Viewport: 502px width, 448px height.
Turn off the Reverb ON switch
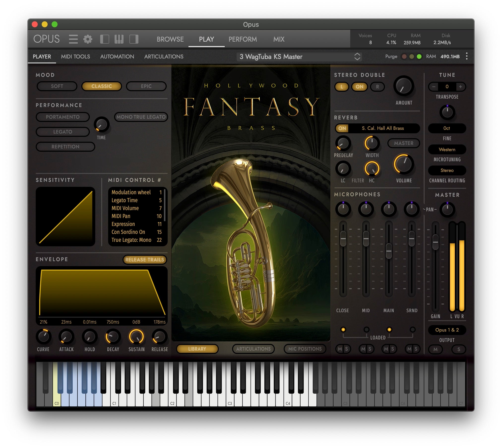pyautogui.click(x=342, y=128)
